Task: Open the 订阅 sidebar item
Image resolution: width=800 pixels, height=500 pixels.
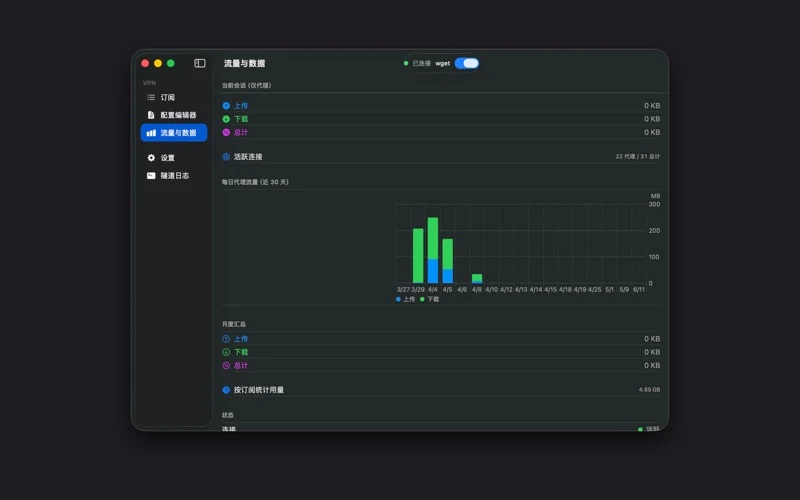Action: 174,97
